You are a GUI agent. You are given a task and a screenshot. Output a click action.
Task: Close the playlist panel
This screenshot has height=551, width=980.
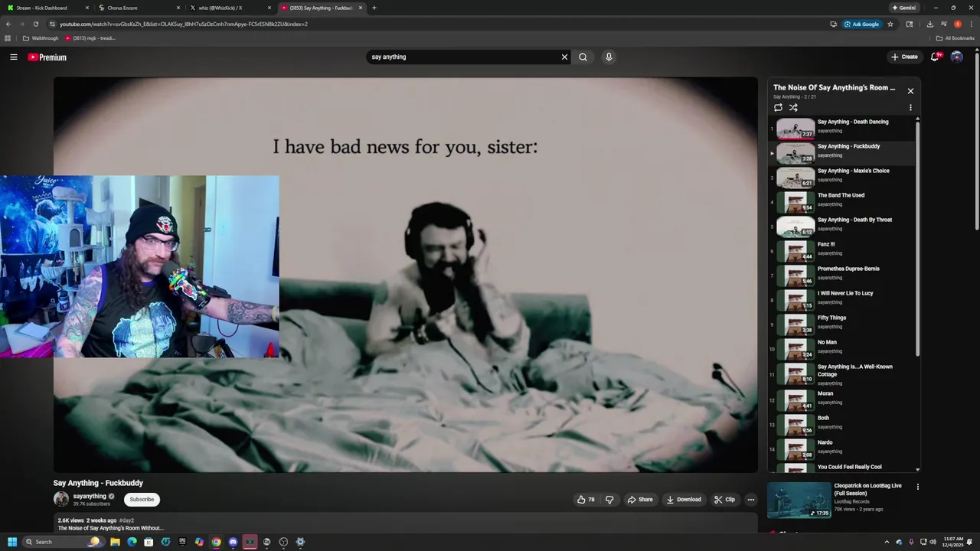tap(910, 91)
